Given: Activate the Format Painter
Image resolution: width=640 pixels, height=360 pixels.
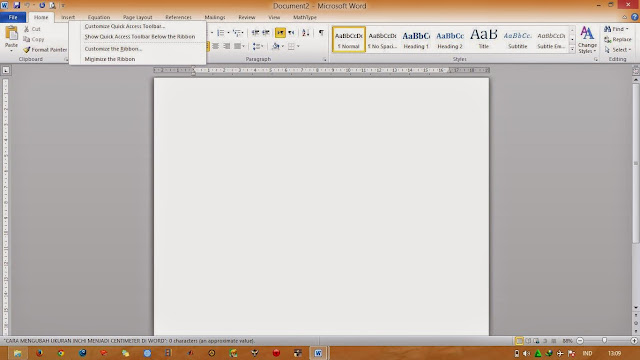Looking at the screenshot, I should click(45, 49).
